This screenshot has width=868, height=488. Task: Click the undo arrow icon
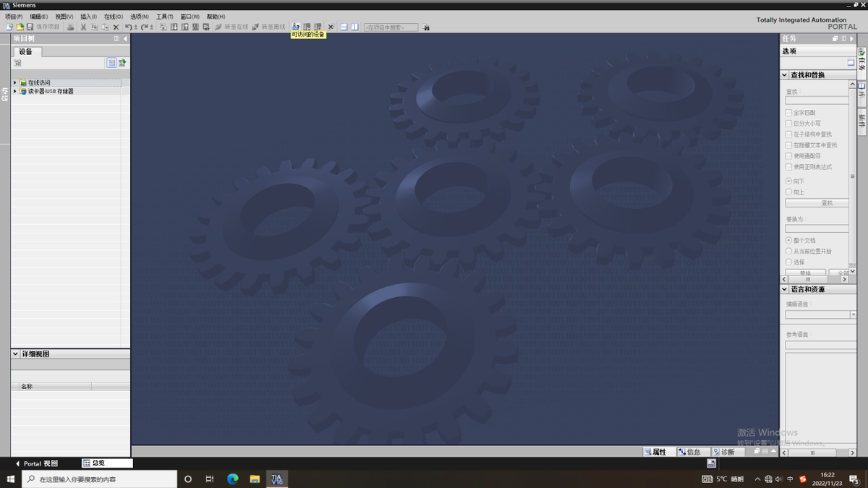[128, 27]
